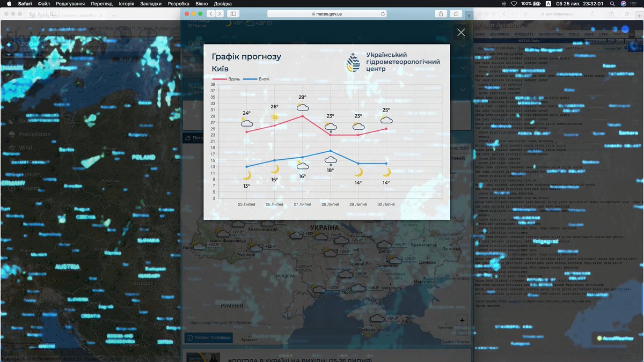
Task: Open the Safari menu
Action: coord(25,3)
